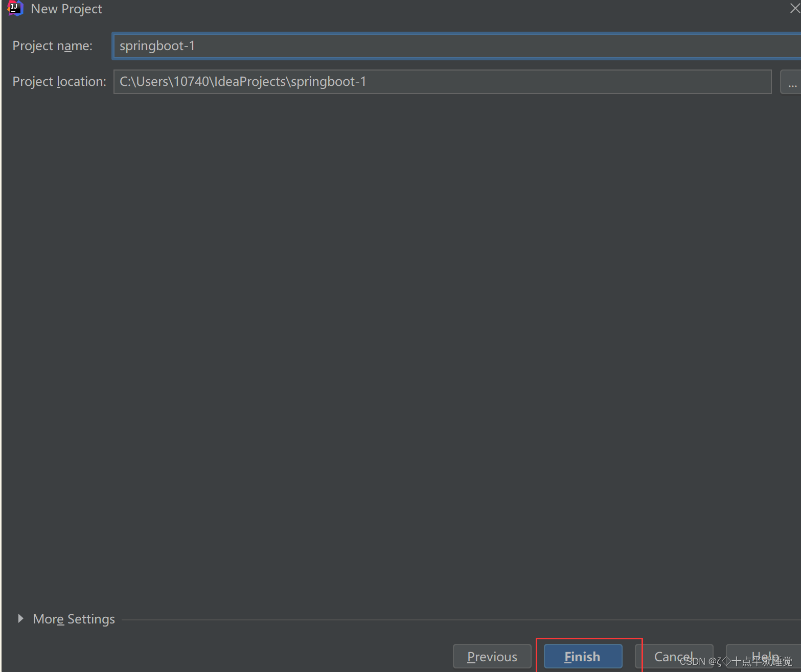Click the IntelliJ IDEA logo icon
This screenshot has height=672, width=801.
(x=15, y=8)
